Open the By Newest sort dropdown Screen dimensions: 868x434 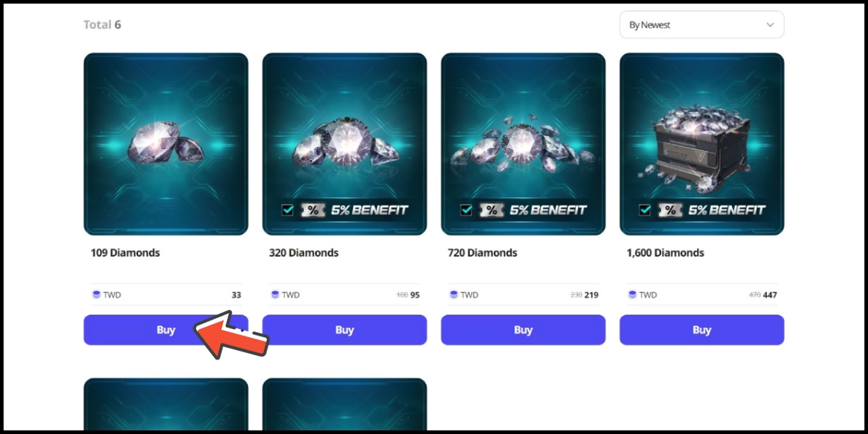point(702,25)
